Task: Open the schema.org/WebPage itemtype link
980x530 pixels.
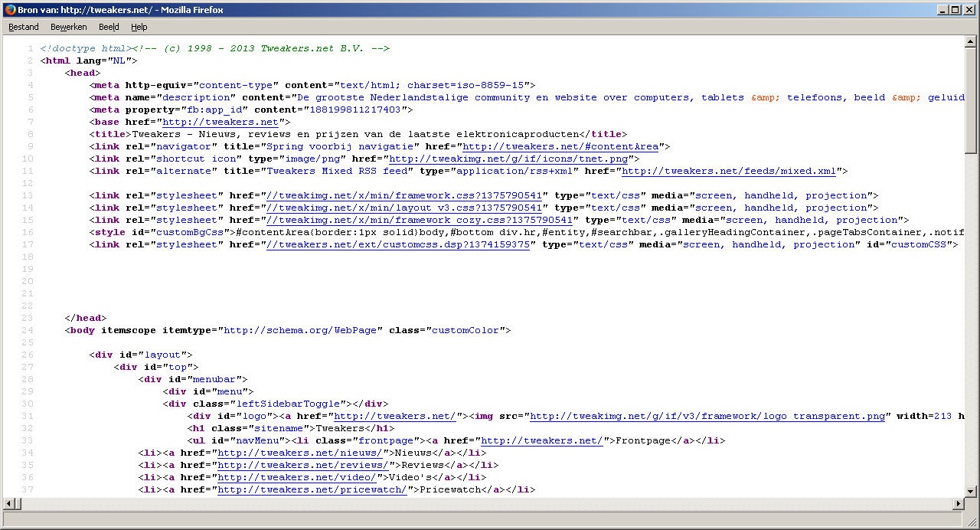Action: [300, 330]
